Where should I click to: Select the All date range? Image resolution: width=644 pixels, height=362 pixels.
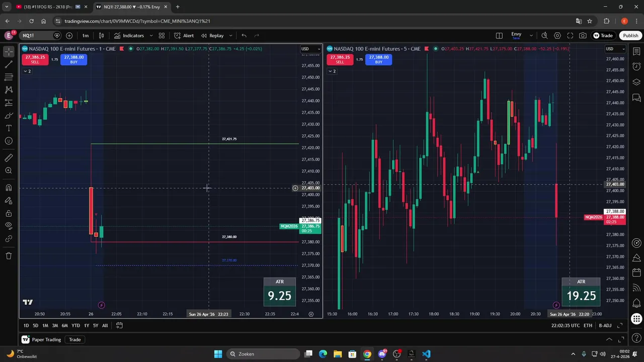click(x=105, y=326)
